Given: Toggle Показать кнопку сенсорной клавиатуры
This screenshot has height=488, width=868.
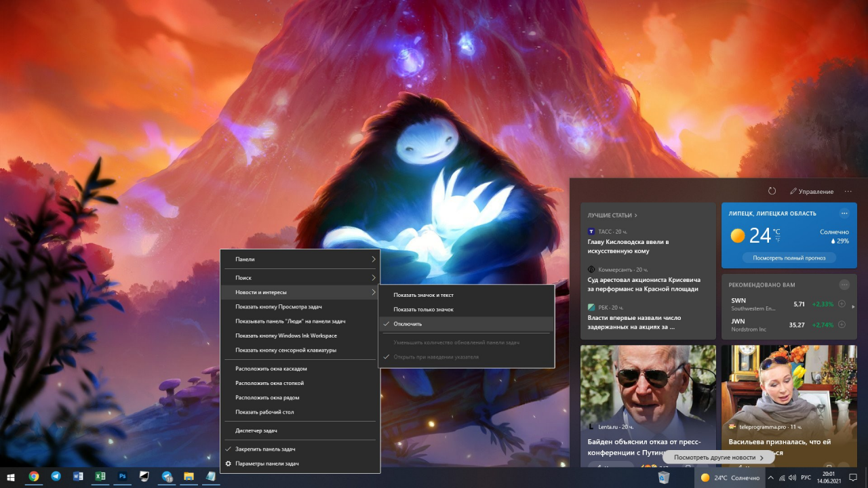Looking at the screenshot, I should [x=300, y=350].
